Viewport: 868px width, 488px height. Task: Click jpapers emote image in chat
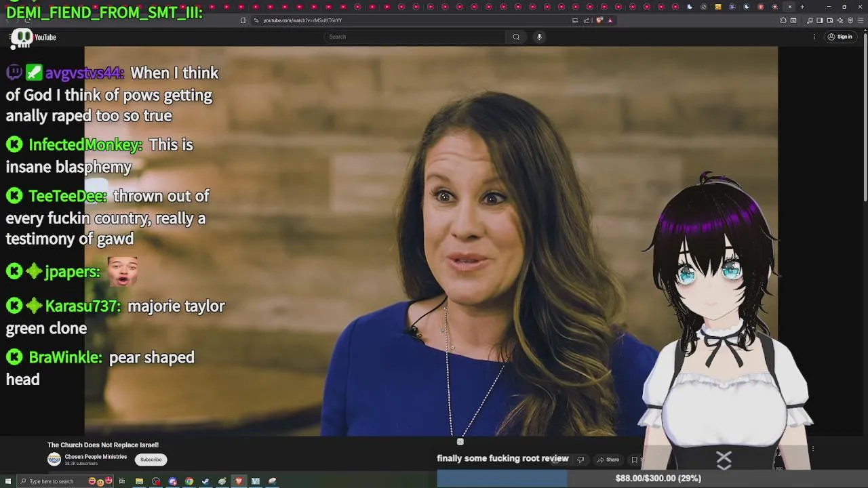click(x=122, y=271)
